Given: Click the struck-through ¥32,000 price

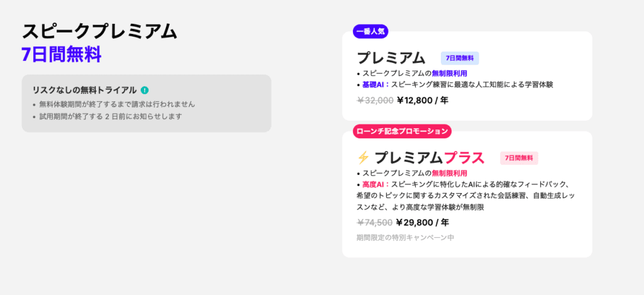Looking at the screenshot, I should click(375, 101).
